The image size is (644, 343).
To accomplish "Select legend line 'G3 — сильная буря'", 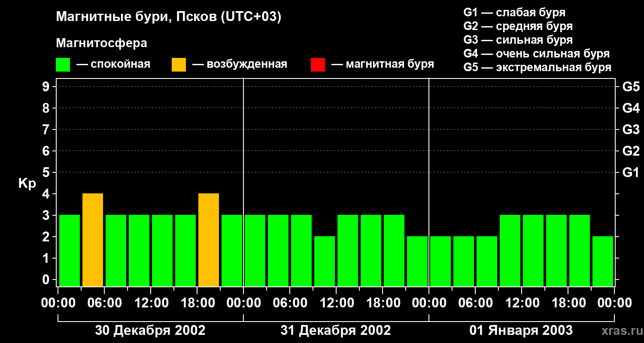I will pyautogui.click(x=518, y=40).
